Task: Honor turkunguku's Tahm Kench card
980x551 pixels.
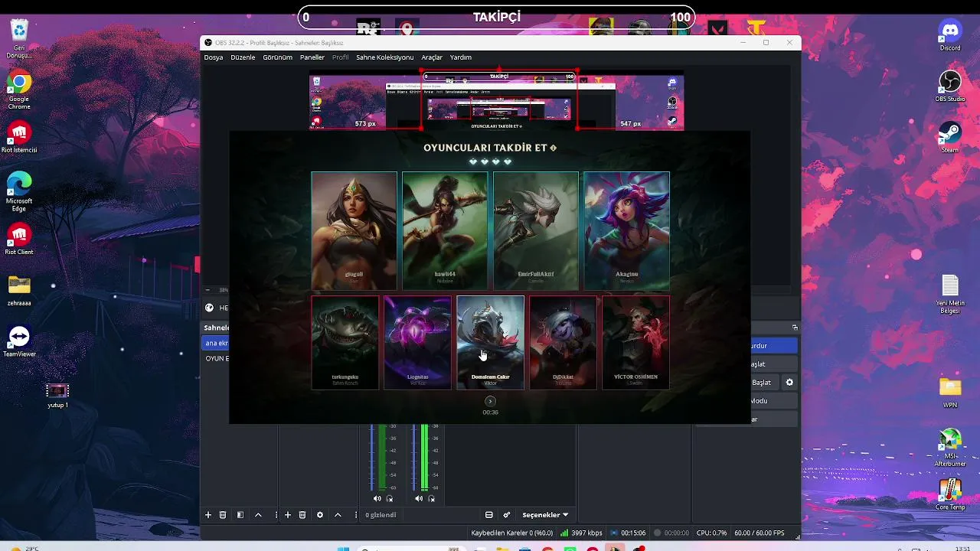Action: pos(345,342)
